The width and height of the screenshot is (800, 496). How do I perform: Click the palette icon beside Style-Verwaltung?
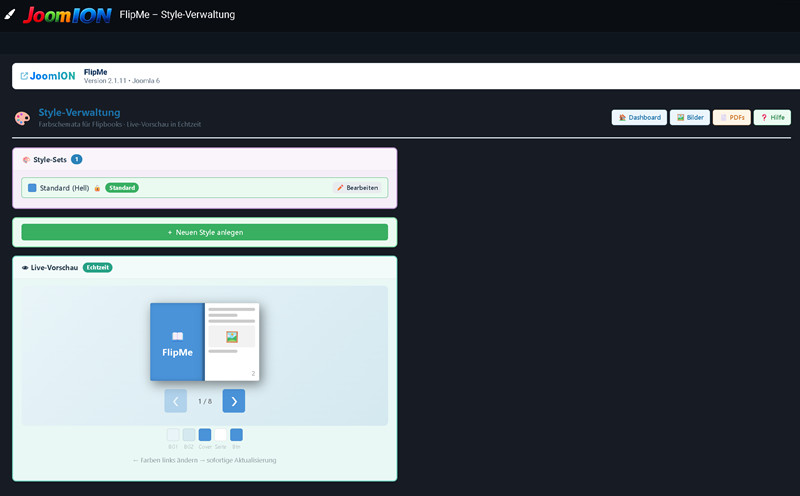[x=22, y=118]
